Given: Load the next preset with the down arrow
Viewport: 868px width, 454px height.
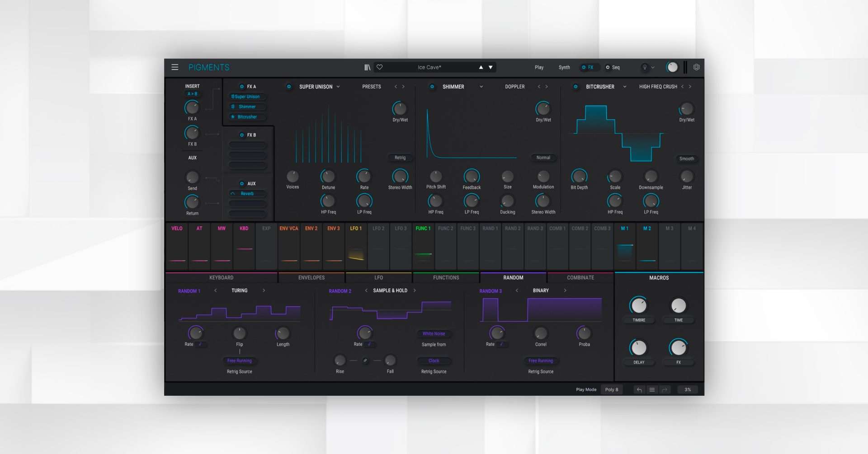Looking at the screenshot, I should pos(491,67).
